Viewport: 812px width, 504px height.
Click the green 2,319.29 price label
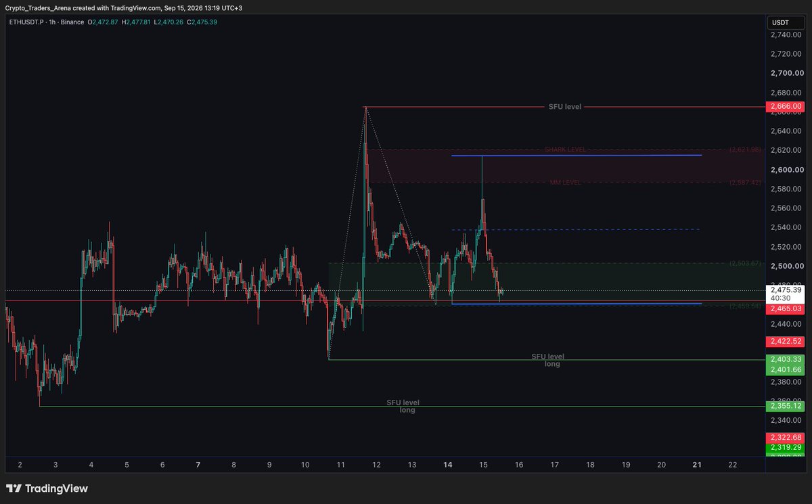[x=786, y=447]
